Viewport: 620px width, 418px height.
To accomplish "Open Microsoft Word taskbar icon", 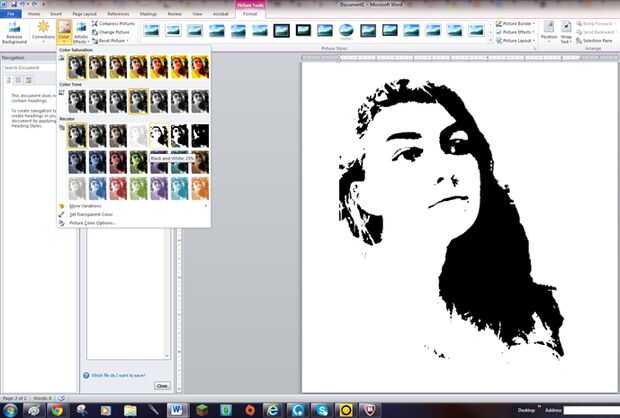I will (x=176, y=410).
